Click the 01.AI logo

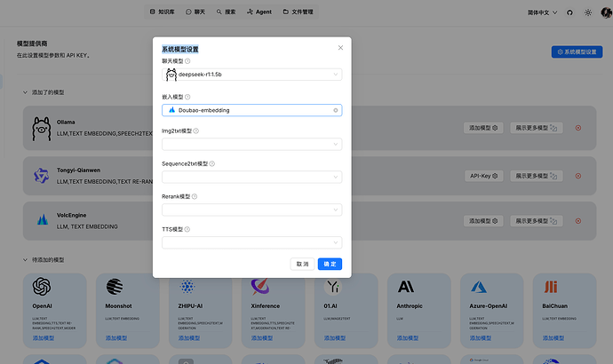(x=333, y=287)
